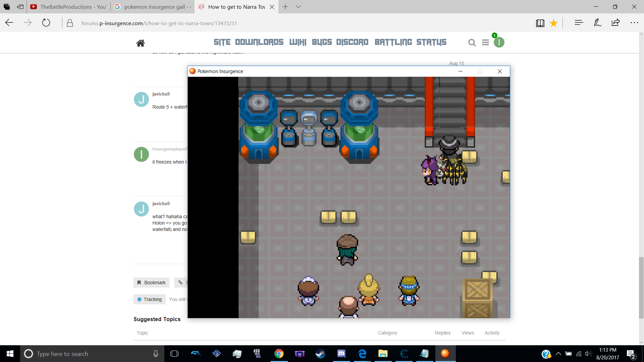The width and height of the screenshot is (644, 362).
Task: Open the tab preview icon
Action: (x=6, y=7)
